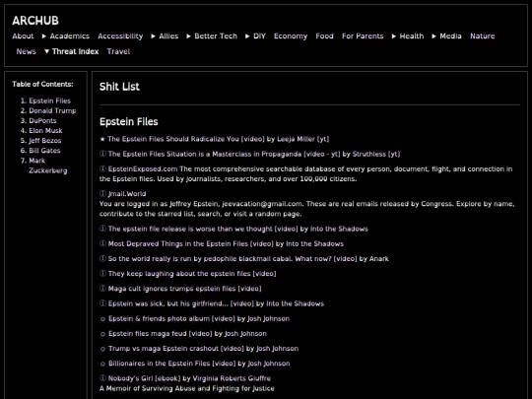Screen dimensions: 532x399
Task: Open Maga cult ignores trumps epstein files link
Action: point(184,289)
